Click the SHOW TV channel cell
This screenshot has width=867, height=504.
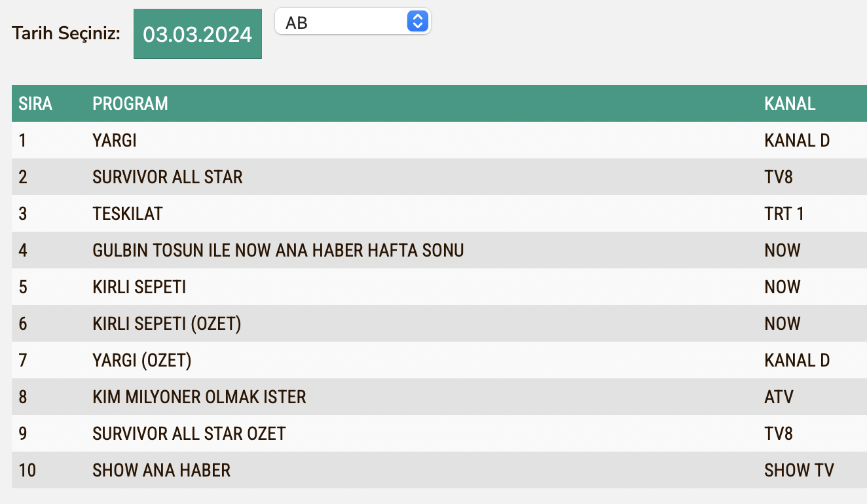tap(799, 470)
